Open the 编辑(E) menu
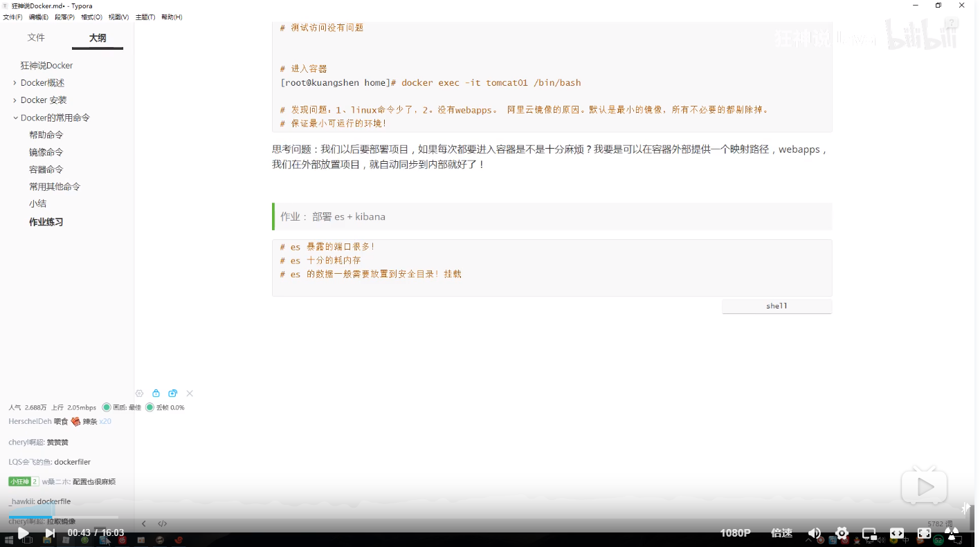 coord(39,17)
